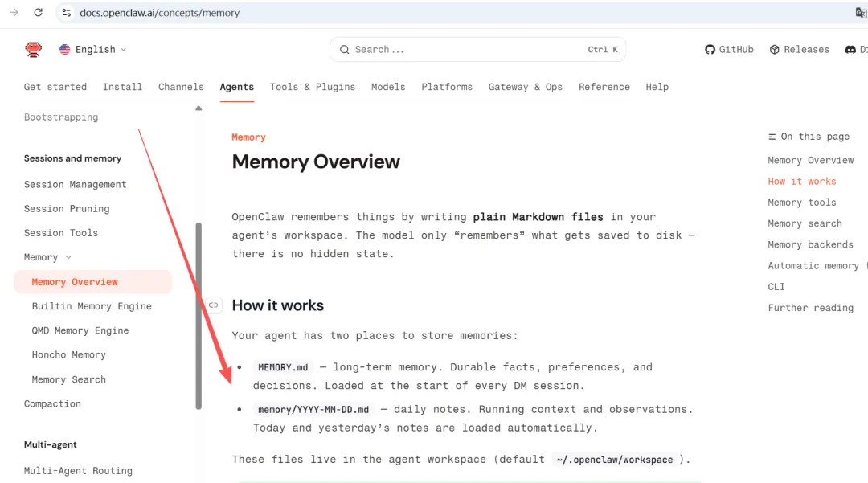Click the Multi-agent section header
Screen dimensions: 868x483
(51, 444)
